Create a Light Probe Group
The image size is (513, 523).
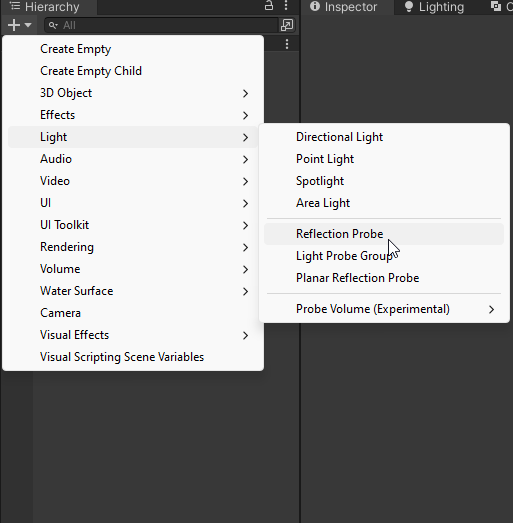(x=384, y=256)
